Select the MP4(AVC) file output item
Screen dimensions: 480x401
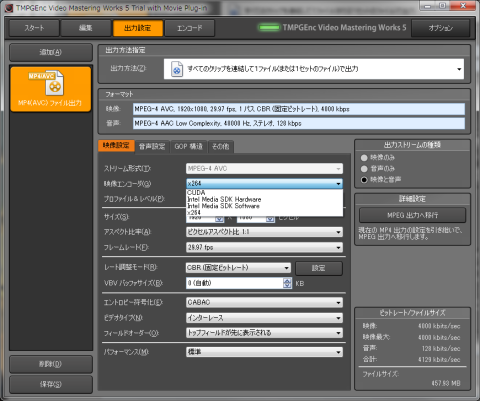coord(51,89)
